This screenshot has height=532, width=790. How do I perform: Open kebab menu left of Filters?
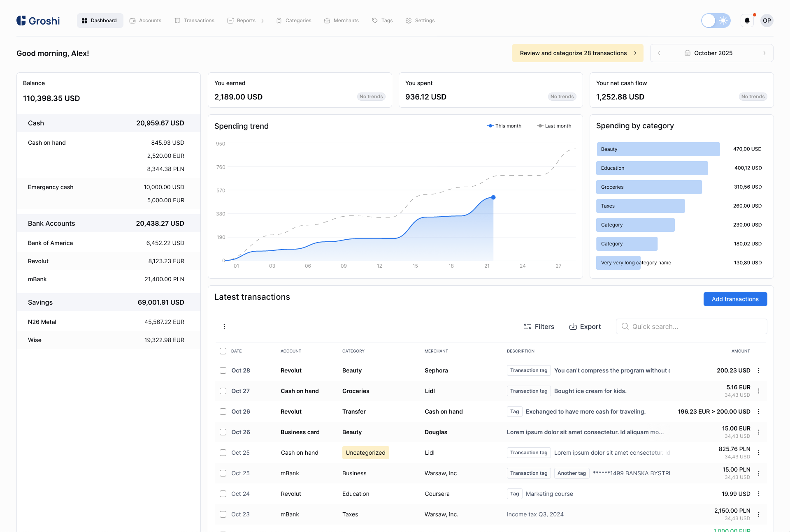tap(224, 326)
